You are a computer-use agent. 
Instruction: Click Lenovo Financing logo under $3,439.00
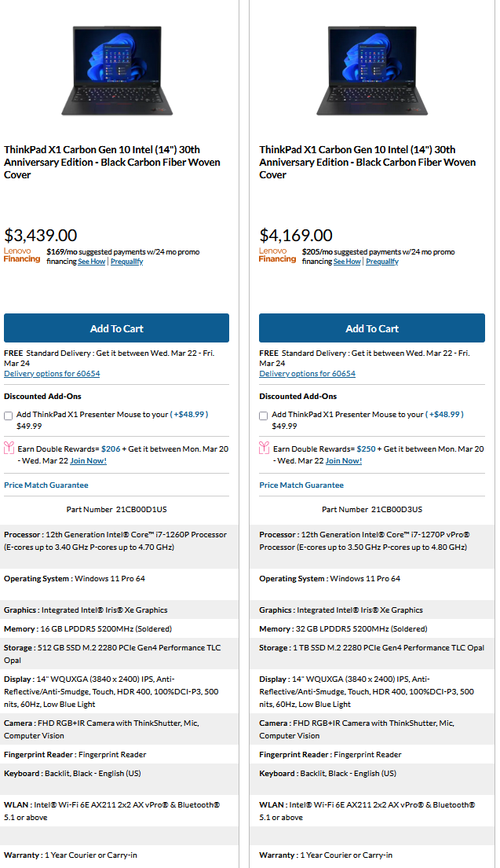[x=21, y=255]
